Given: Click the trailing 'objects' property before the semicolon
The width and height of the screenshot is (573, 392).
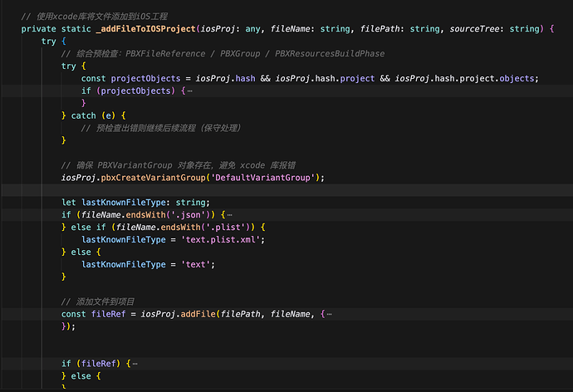Looking at the screenshot, I should (517, 79).
